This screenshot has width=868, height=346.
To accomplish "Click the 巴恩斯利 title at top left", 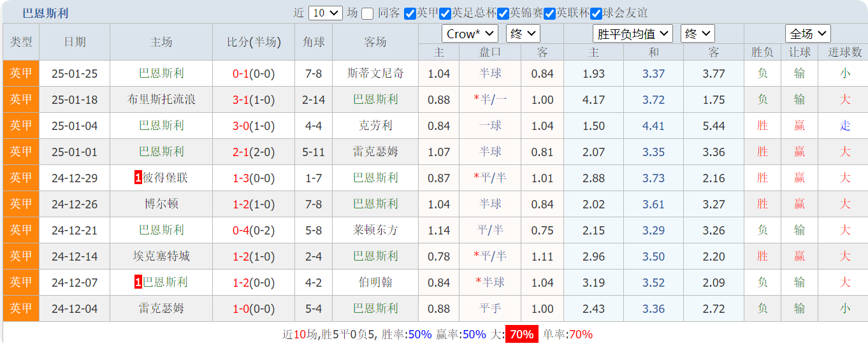I will [x=45, y=13].
